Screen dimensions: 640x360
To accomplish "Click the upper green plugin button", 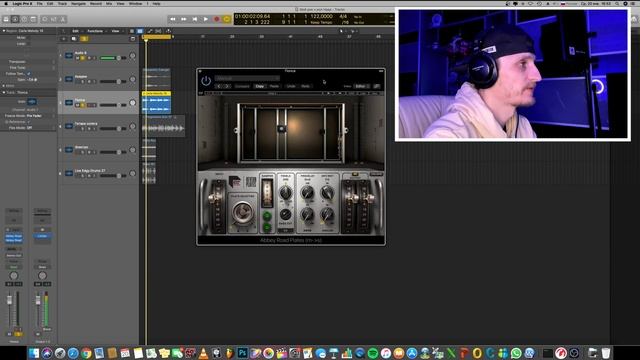I will (267, 216).
